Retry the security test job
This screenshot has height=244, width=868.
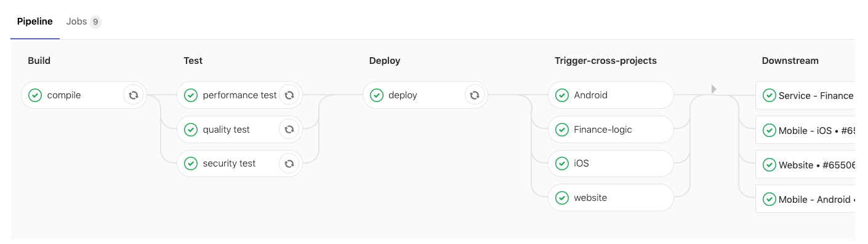289,163
